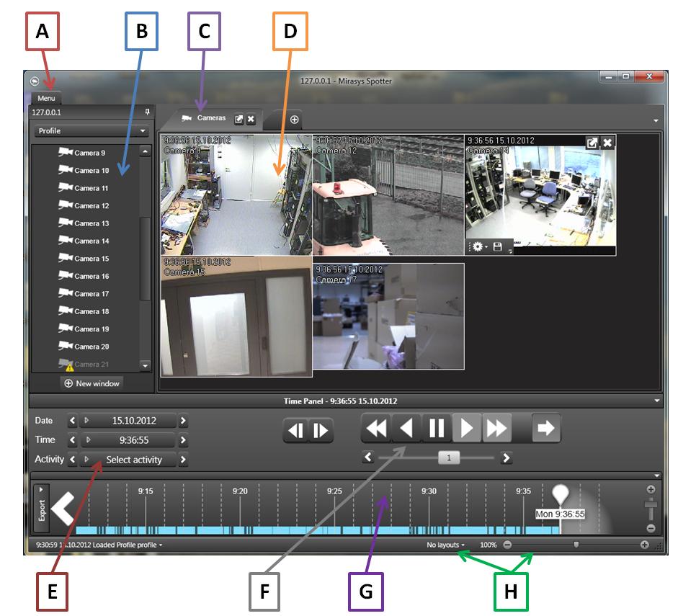Select Camera 9 in device list
The height and width of the screenshot is (616, 696).
(x=82, y=153)
